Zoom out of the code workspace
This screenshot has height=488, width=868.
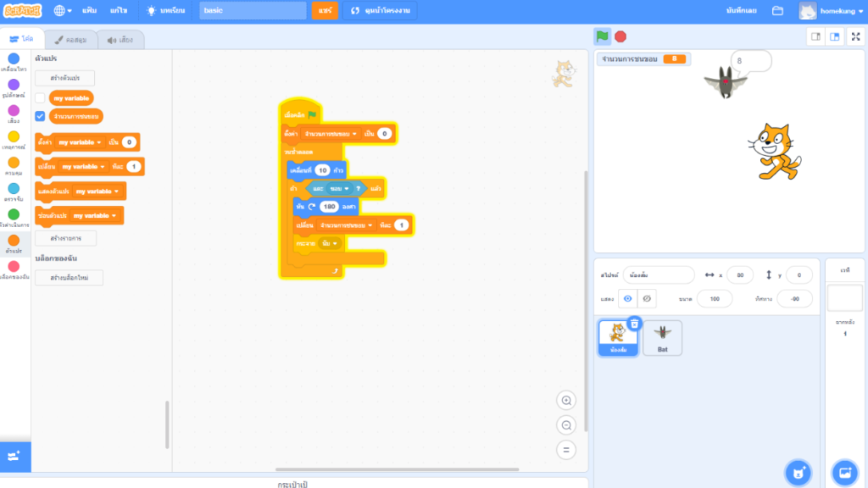566,425
